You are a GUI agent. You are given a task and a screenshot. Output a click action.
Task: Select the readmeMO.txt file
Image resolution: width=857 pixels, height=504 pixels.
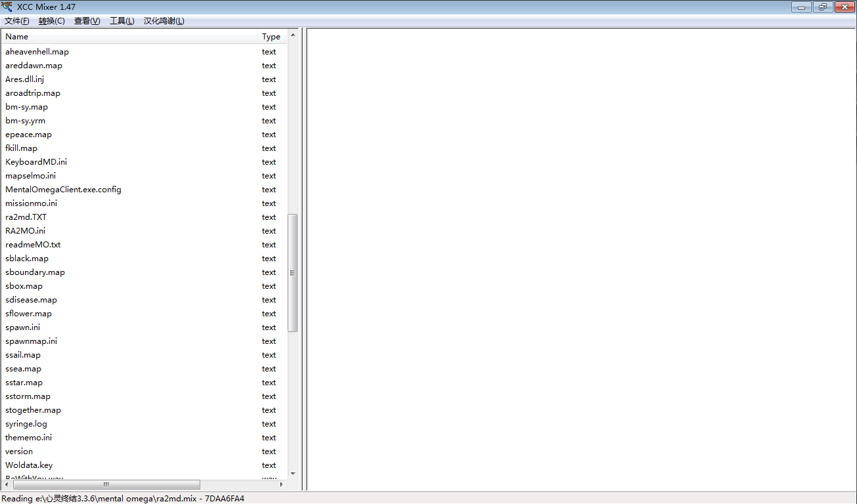pos(33,245)
